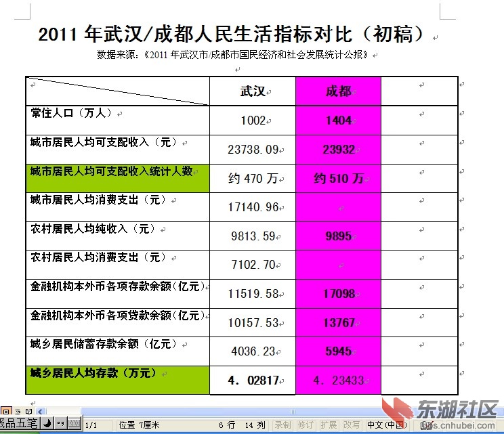Click the cell with value 10157.53
504x434 pixels.
[x=253, y=322]
